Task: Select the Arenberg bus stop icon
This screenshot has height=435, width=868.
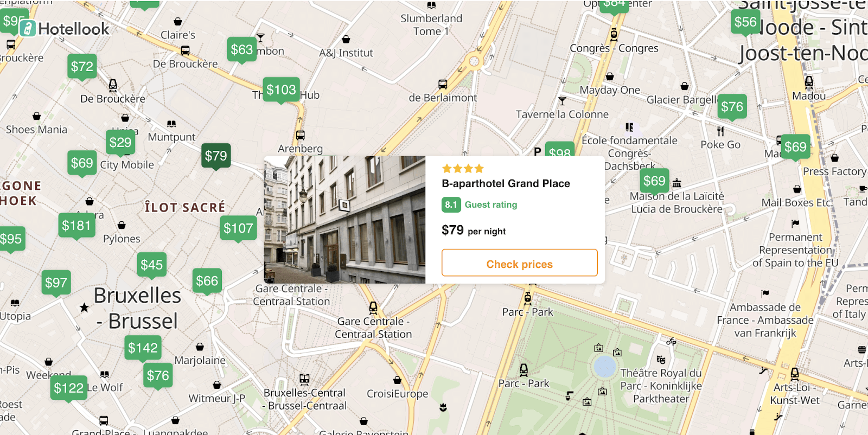Action: (300, 135)
